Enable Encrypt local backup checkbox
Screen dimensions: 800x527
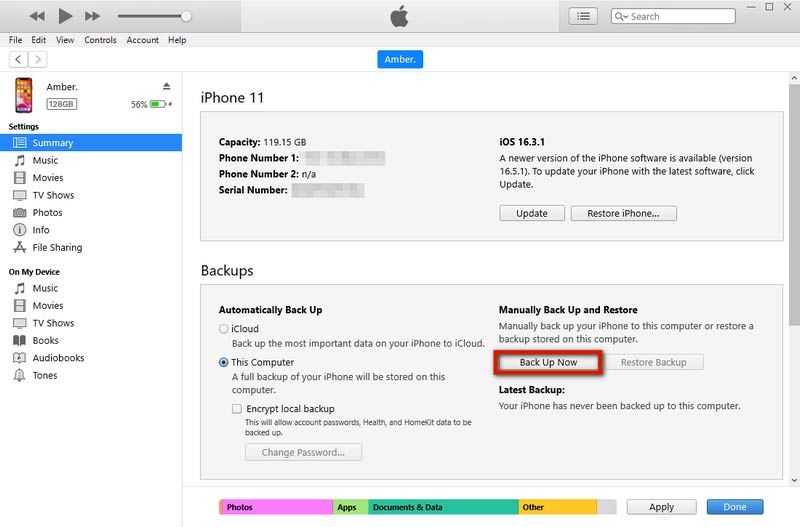pos(237,409)
